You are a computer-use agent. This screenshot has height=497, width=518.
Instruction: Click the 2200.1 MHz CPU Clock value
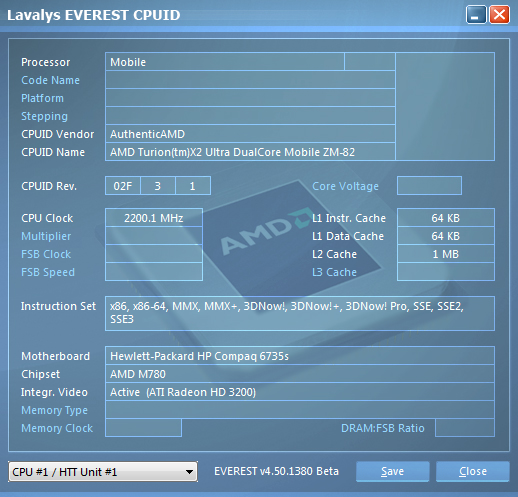coord(154,218)
